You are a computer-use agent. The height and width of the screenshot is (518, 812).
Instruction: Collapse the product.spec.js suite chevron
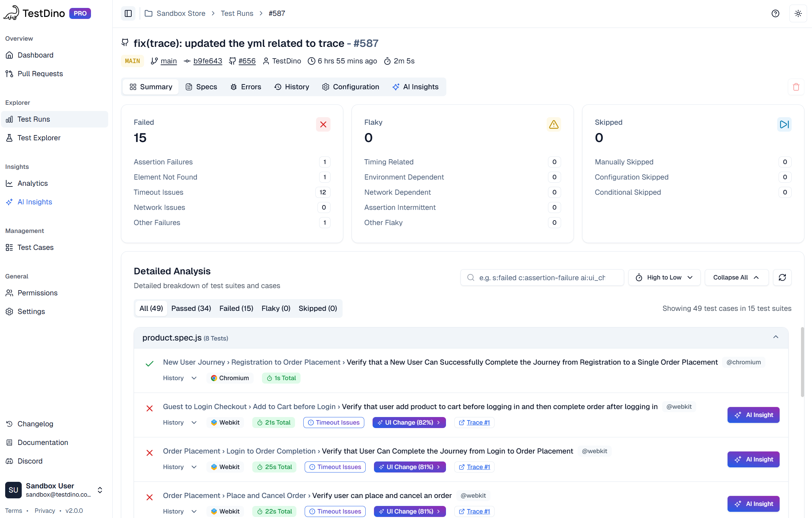pyautogui.click(x=775, y=337)
